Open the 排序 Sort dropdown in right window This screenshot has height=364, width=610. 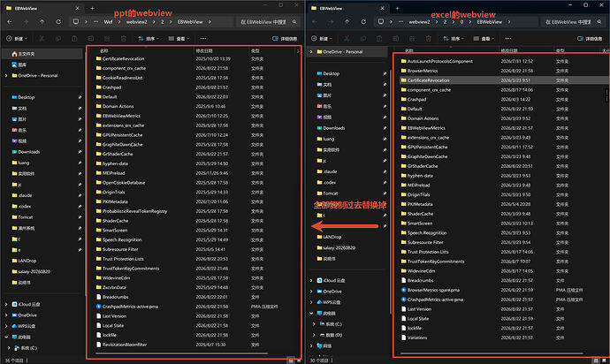tap(454, 39)
